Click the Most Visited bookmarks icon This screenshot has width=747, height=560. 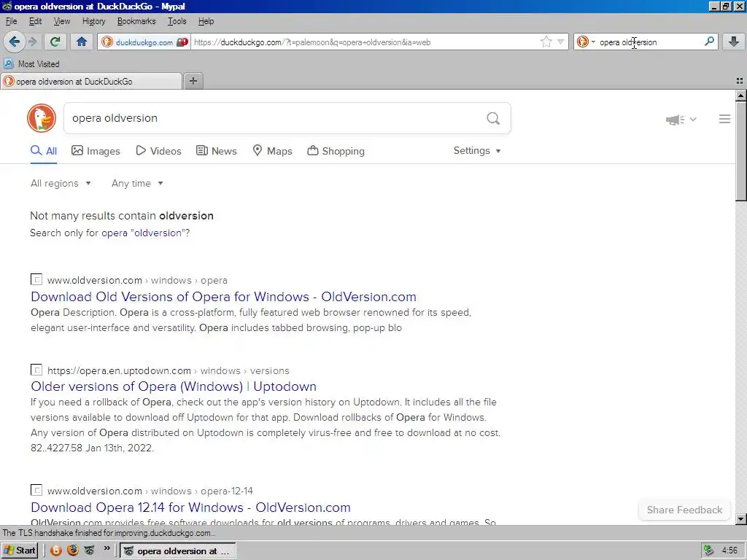(8, 64)
